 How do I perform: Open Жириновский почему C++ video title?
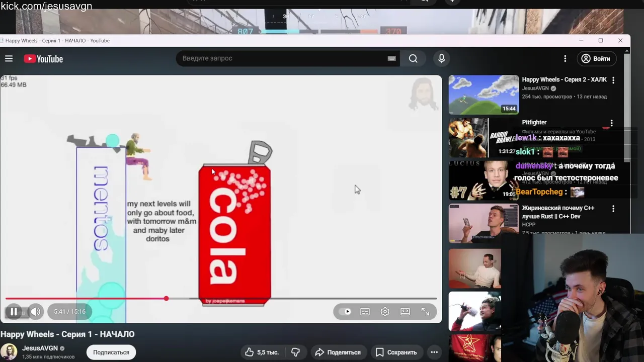click(x=558, y=212)
